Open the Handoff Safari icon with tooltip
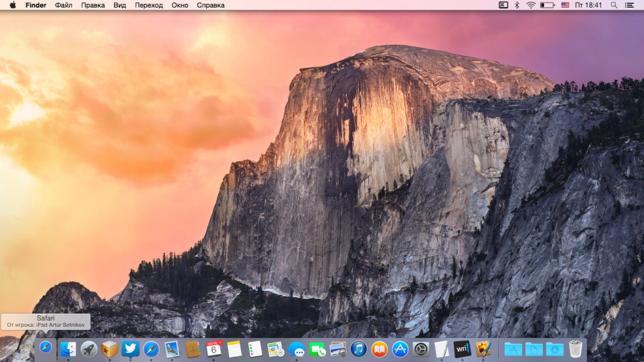Viewport: 644px width, 362px height. tap(46, 348)
